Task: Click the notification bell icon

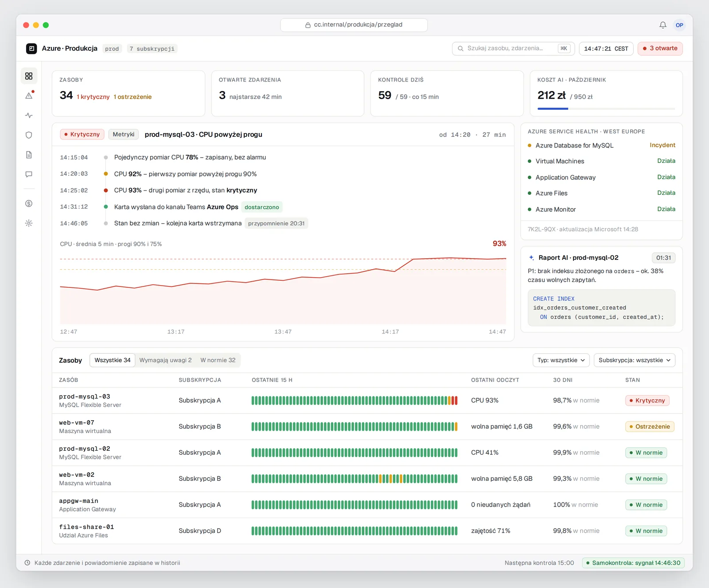Action: pos(663,25)
